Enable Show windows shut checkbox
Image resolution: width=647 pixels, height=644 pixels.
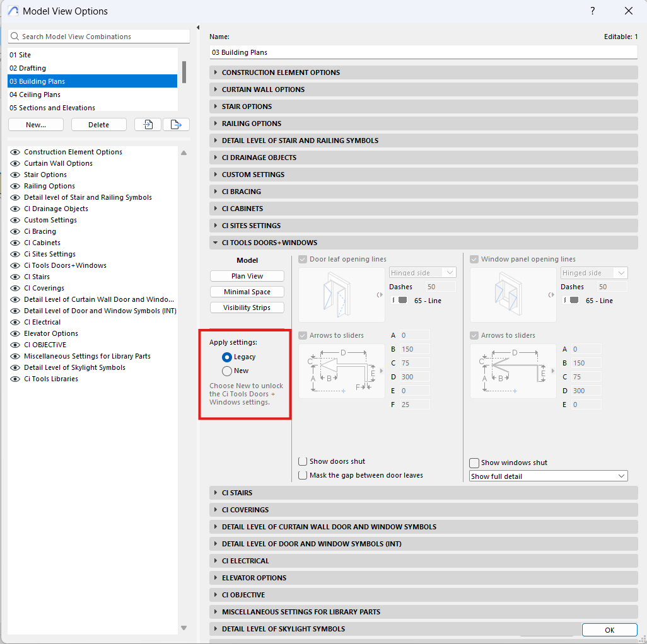475,463
